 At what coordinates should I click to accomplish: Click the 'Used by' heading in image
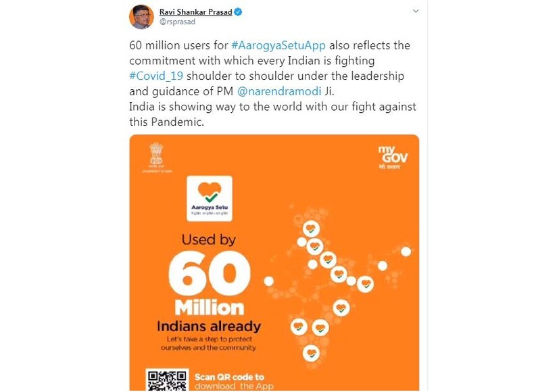208,239
